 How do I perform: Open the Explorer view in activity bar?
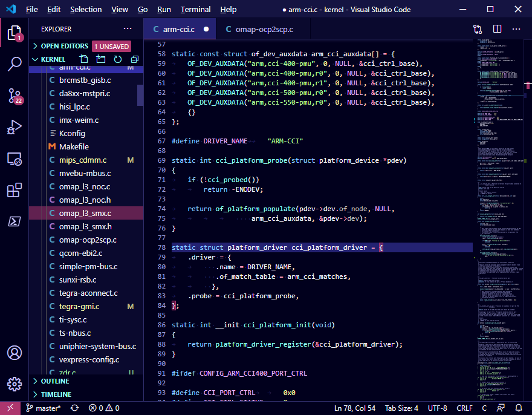click(15, 33)
